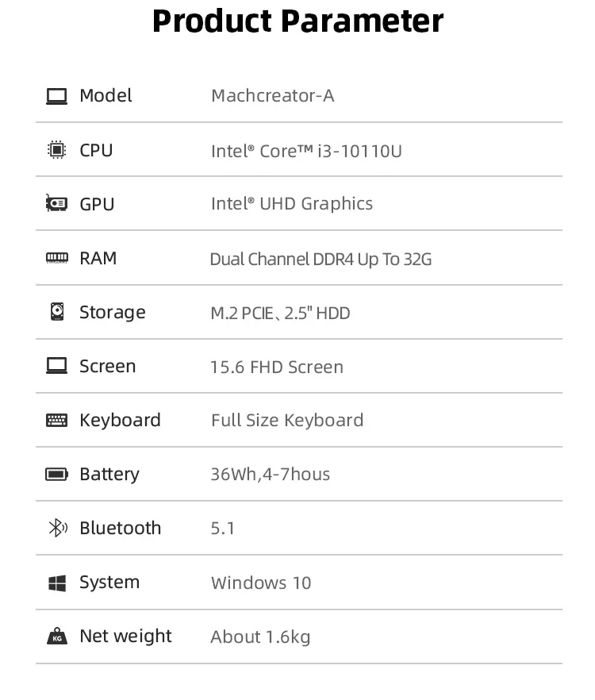This screenshot has height=700, width=595.
Task: Click the Product Parameter heading
Action: (x=297, y=21)
